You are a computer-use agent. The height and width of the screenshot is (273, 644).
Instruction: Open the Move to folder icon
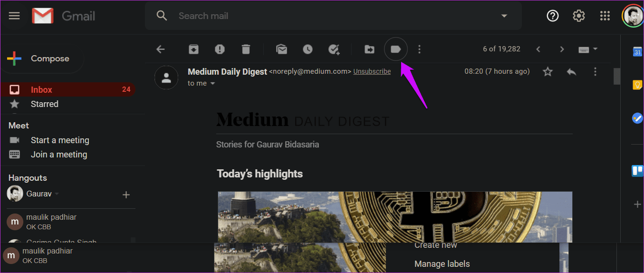(369, 49)
